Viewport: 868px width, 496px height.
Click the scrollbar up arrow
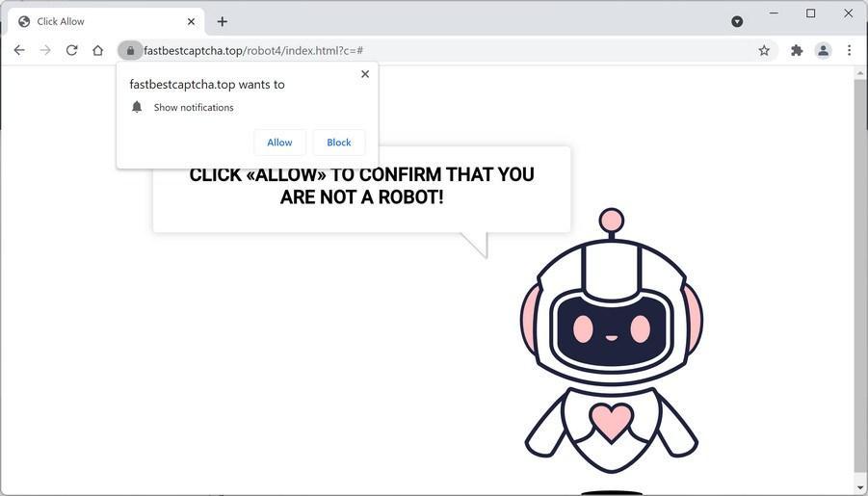860,72
